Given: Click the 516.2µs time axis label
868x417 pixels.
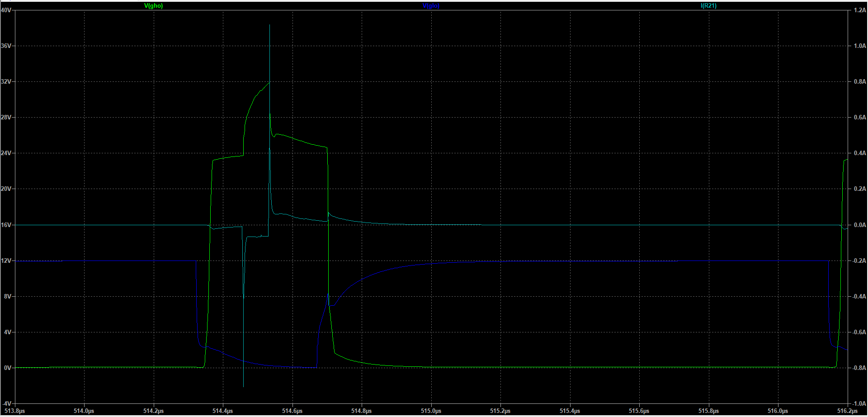Looking at the screenshot, I should click(848, 411).
